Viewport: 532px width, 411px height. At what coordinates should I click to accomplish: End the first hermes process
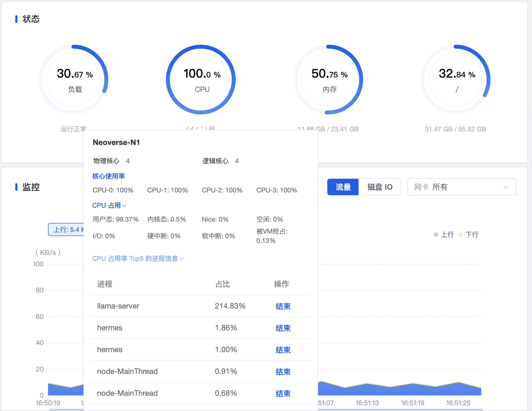point(283,328)
